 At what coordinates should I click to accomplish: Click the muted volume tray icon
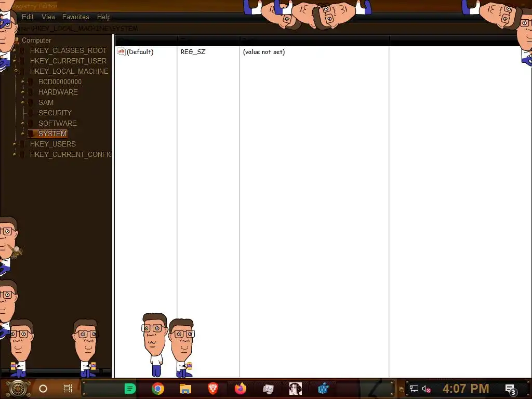tap(427, 389)
